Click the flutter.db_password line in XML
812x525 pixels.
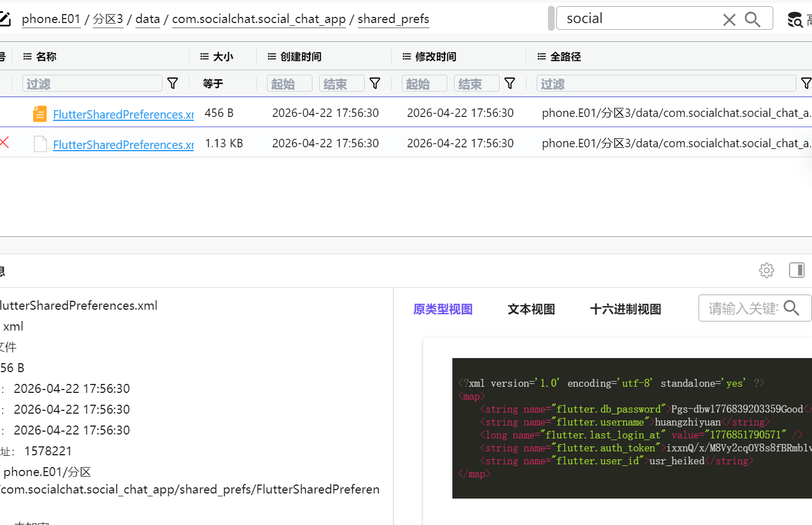(x=646, y=409)
